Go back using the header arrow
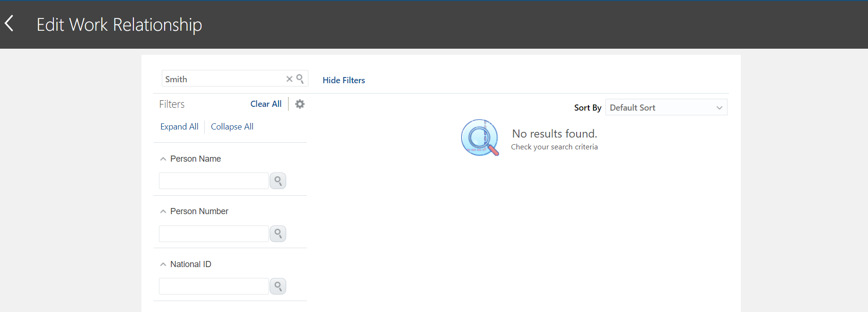This screenshot has height=312, width=868. 9,23
